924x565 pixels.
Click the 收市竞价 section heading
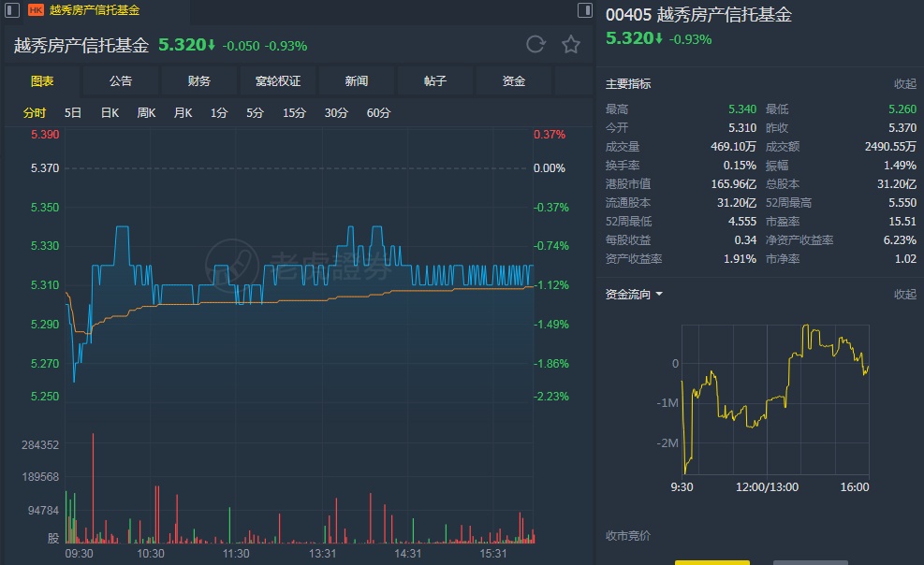point(628,536)
